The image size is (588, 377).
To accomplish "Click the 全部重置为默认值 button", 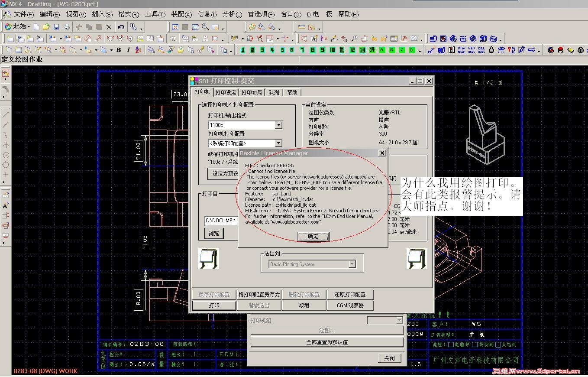I will tap(327, 342).
